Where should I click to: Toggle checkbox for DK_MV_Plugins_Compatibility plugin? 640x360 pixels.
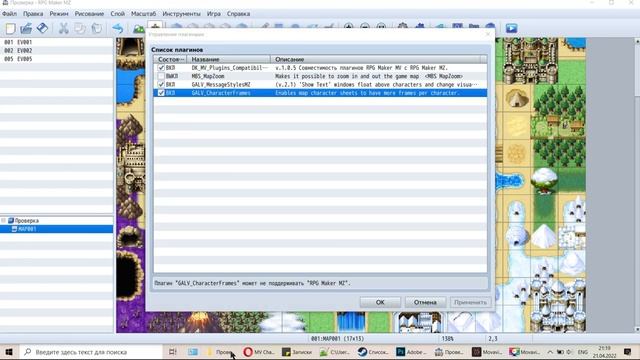[161, 68]
